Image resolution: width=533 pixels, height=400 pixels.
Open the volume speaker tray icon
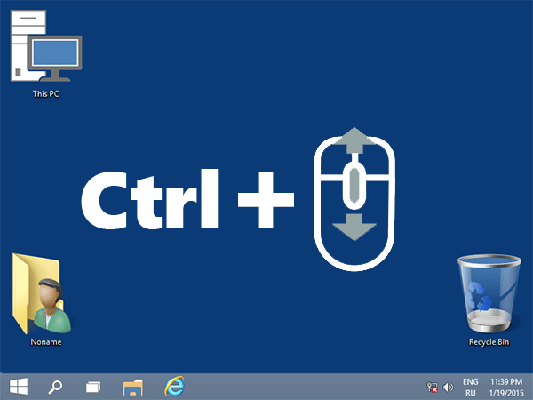pyautogui.click(x=448, y=387)
